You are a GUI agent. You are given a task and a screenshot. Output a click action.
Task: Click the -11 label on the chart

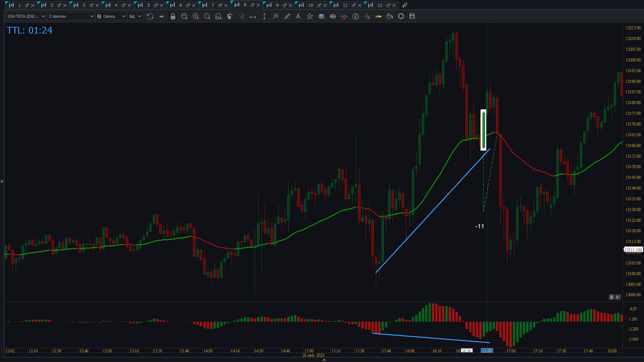480,227
